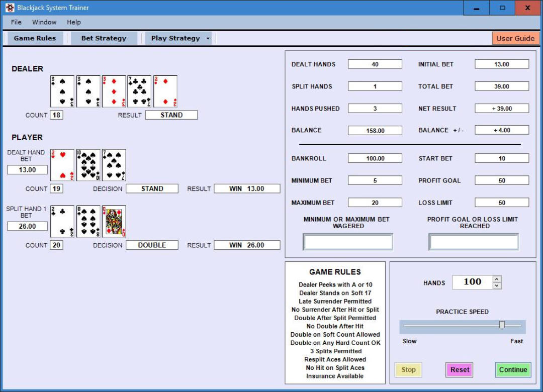Click the BALANCE field showing 158.00
Image resolution: width=543 pixels, height=392 pixels.
click(x=375, y=130)
